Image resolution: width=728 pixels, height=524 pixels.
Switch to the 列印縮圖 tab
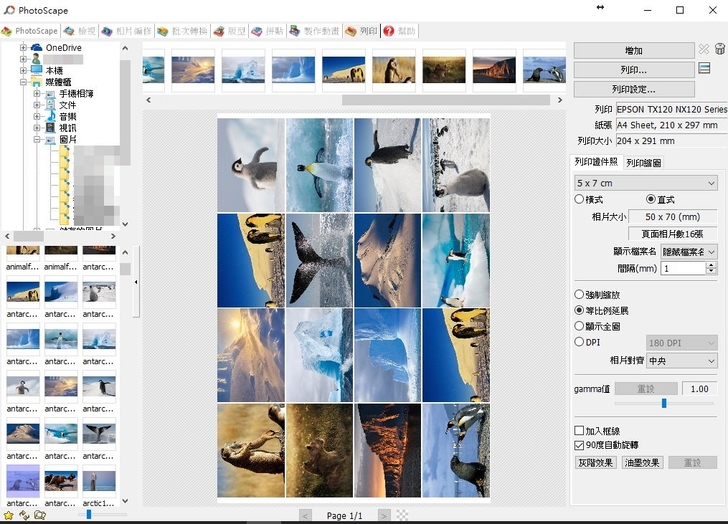click(x=643, y=162)
